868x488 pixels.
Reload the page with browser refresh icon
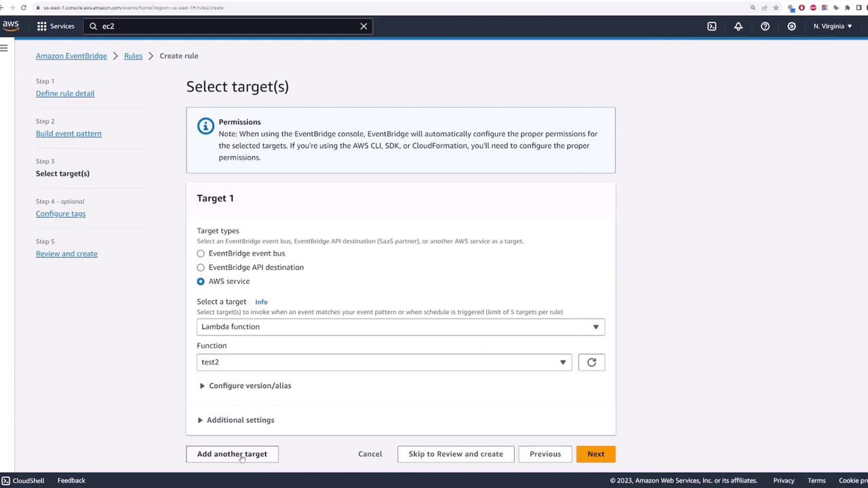[24, 7]
